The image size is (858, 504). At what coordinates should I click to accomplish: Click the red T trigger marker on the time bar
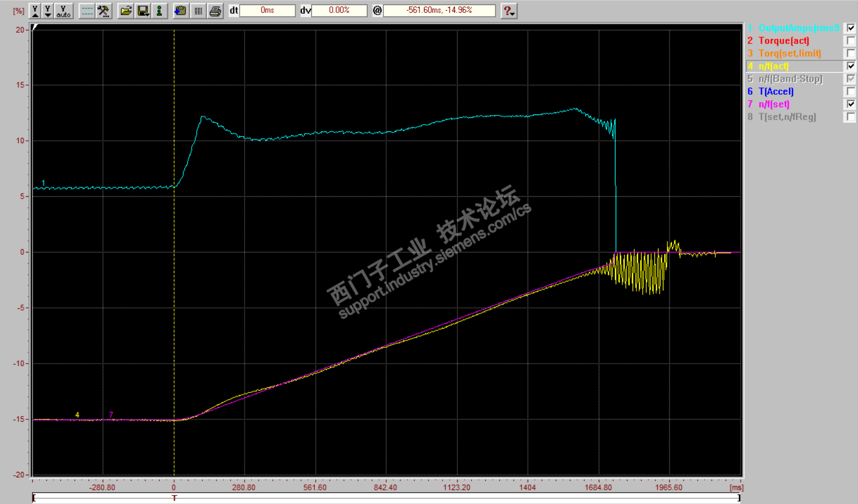(x=174, y=498)
